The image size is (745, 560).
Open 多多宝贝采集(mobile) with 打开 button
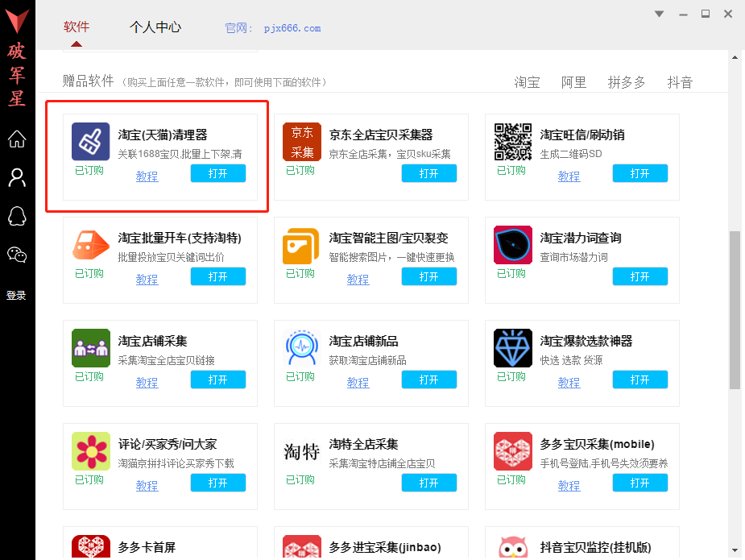click(x=640, y=483)
